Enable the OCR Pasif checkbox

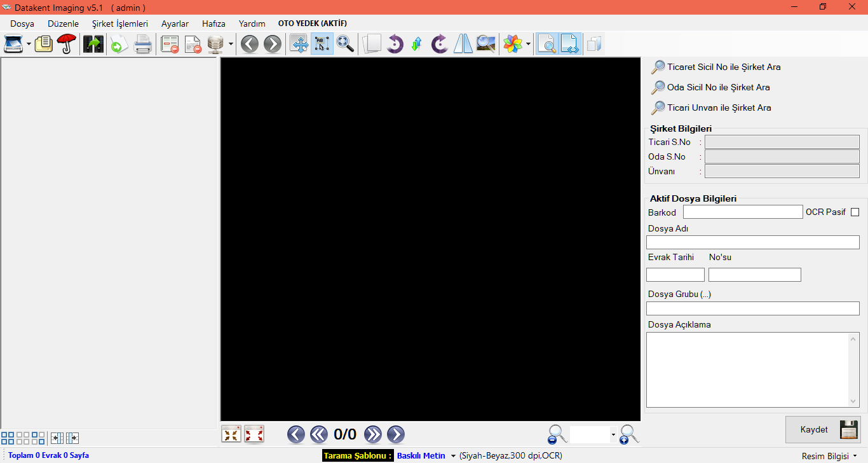coord(855,212)
